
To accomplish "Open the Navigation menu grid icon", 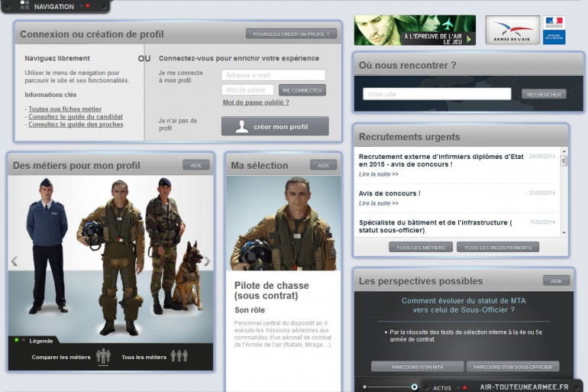I will click(24, 5).
